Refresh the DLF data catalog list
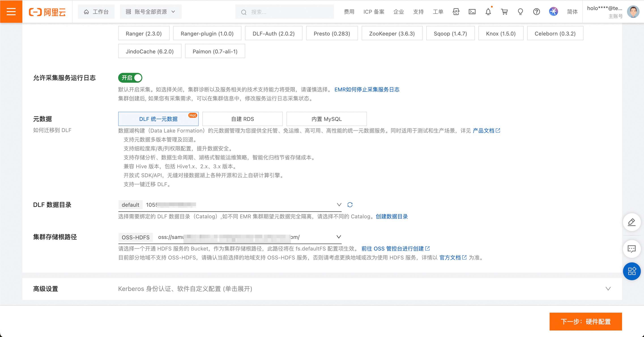Image resolution: width=644 pixels, height=337 pixels. click(350, 205)
